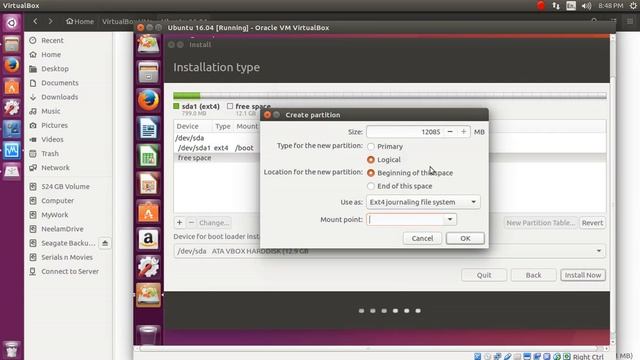Image resolution: width=640 pixels, height=360 pixels.
Task: Open Recent in file manager sidebar
Action: coord(52,40)
